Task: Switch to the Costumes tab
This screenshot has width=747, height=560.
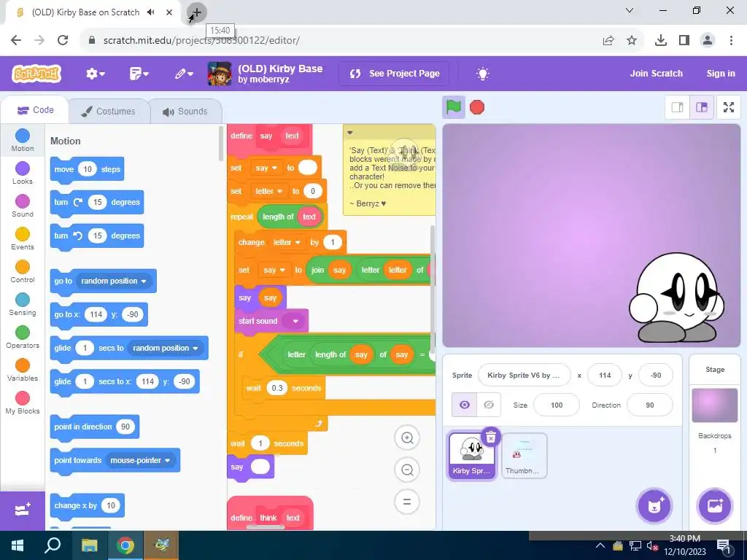Action: point(109,112)
